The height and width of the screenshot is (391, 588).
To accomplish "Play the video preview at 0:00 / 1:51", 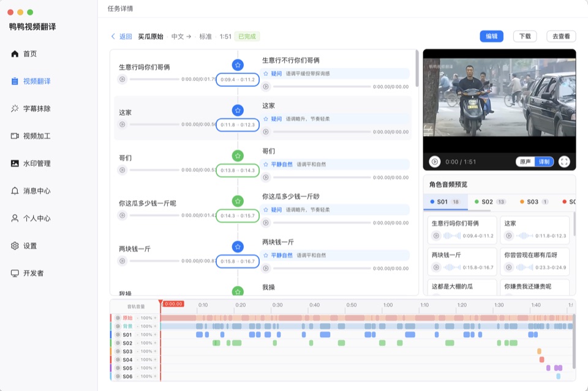I will pyautogui.click(x=435, y=162).
